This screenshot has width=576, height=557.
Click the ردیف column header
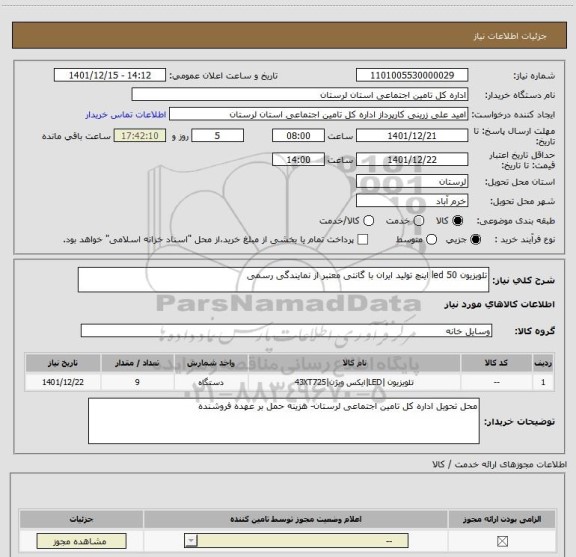coord(543,363)
